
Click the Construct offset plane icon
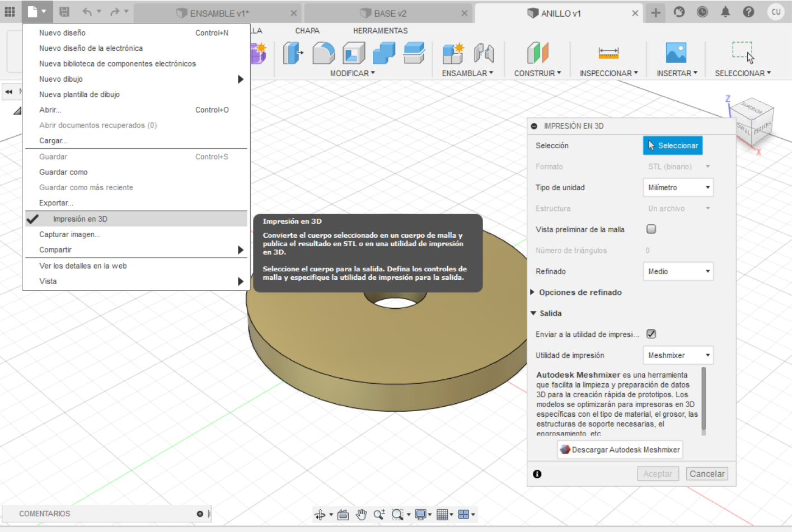tap(537, 53)
